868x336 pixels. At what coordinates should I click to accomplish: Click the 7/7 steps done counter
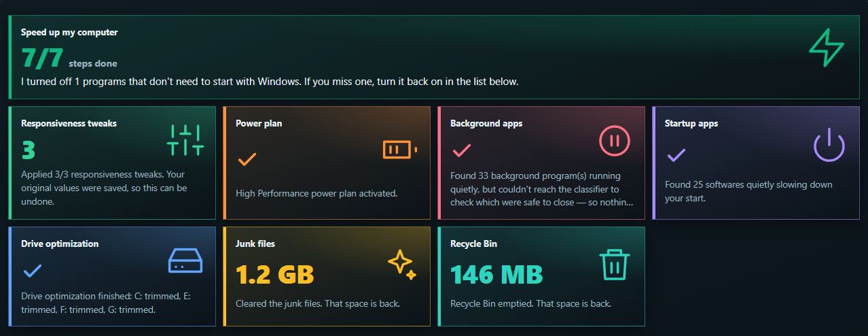coord(69,58)
